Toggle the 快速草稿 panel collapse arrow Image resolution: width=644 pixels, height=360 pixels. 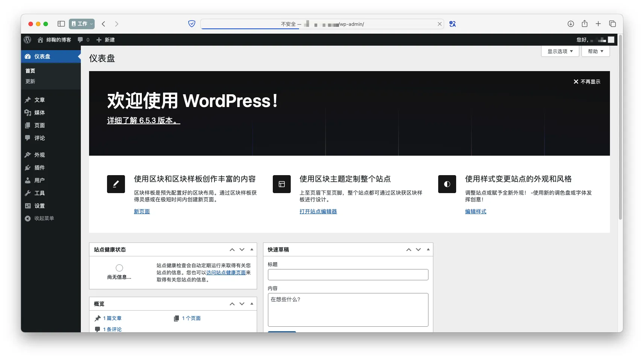428,250
